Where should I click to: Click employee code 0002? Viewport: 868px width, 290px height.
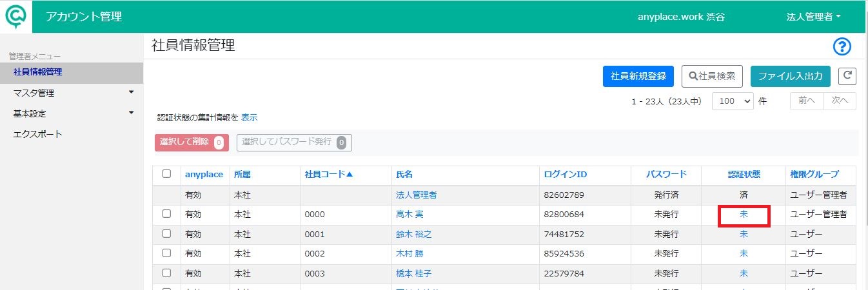point(315,254)
